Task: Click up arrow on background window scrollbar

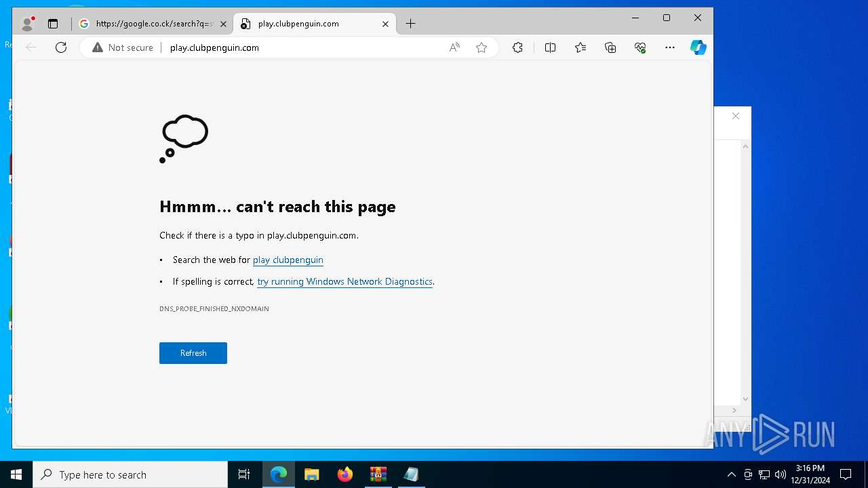Action: (x=745, y=146)
